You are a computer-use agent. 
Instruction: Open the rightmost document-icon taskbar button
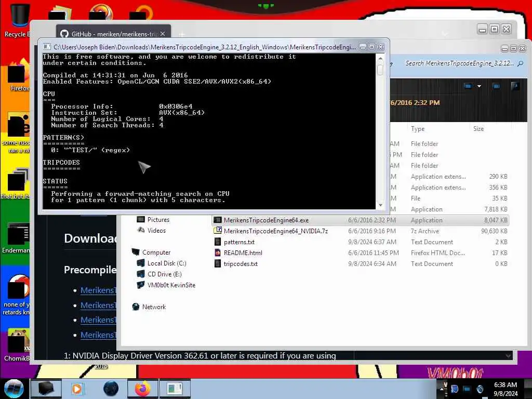[175, 389]
